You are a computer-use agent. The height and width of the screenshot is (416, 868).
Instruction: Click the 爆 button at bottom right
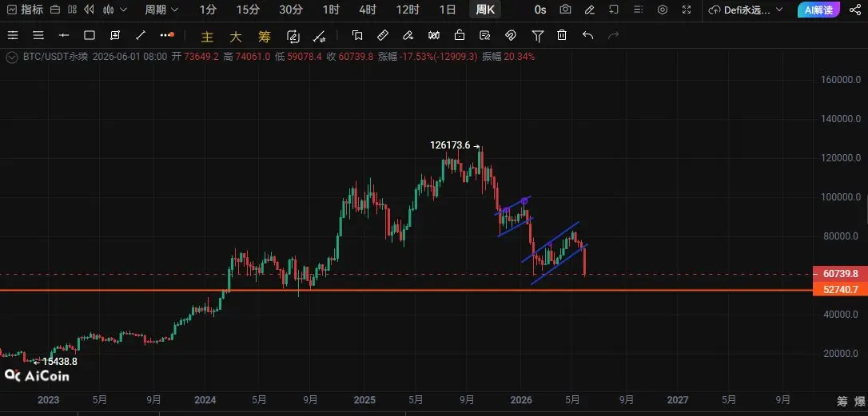pos(860,401)
